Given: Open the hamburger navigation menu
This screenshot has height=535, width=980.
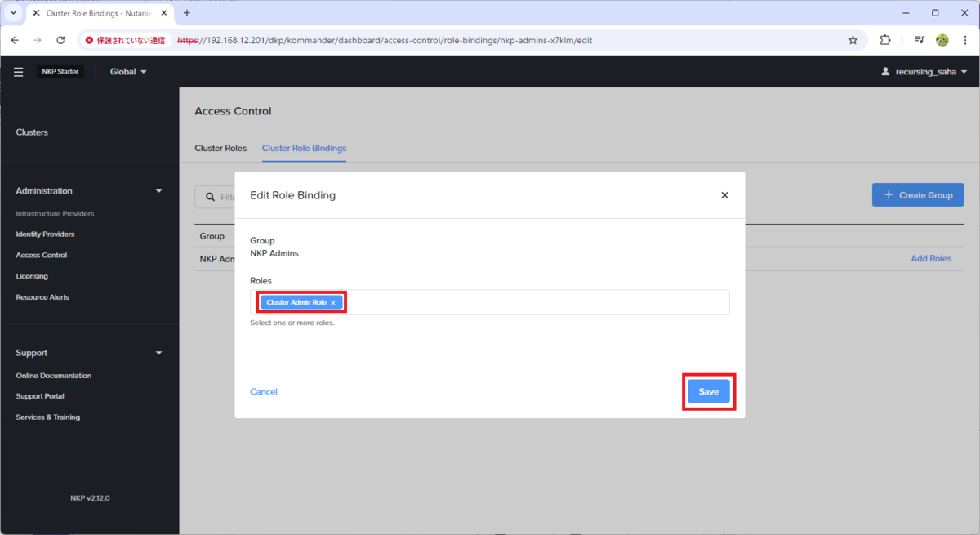Looking at the screenshot, I should click(18, 72).
